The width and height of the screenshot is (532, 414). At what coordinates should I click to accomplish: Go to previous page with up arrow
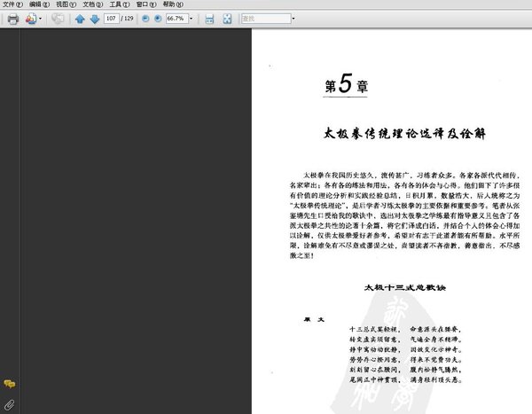click(80, 19)
